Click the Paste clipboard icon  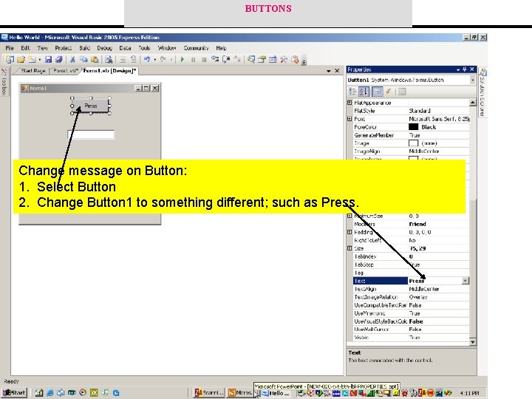click(x=95, y=60)
